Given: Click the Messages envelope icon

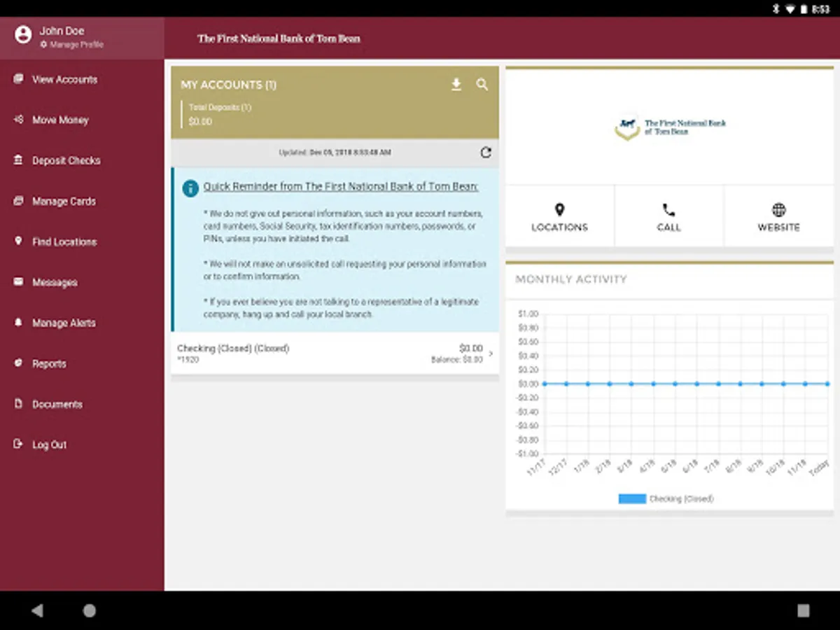Looking at the screenshot, I should (x=18, y=282).
